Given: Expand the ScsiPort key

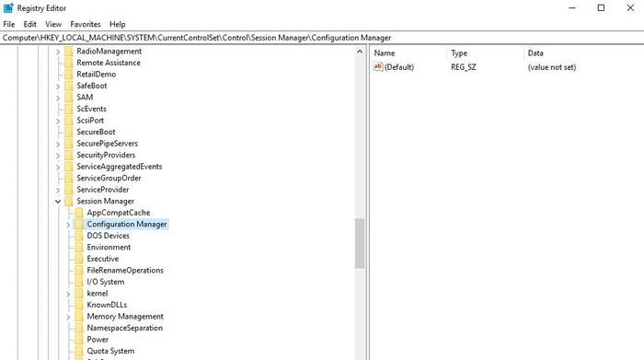Looking at the screenshot, I should pos(58,121).
